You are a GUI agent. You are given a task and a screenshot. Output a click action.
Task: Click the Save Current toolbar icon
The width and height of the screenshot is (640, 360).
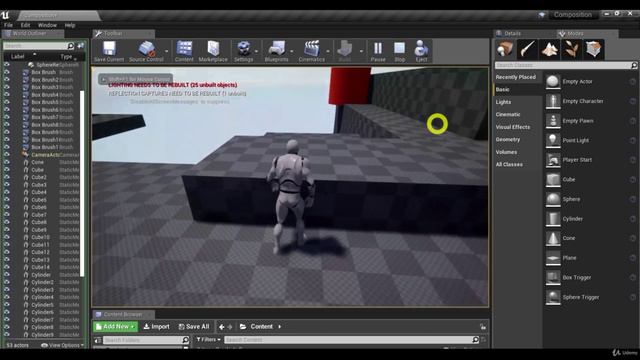109,48
